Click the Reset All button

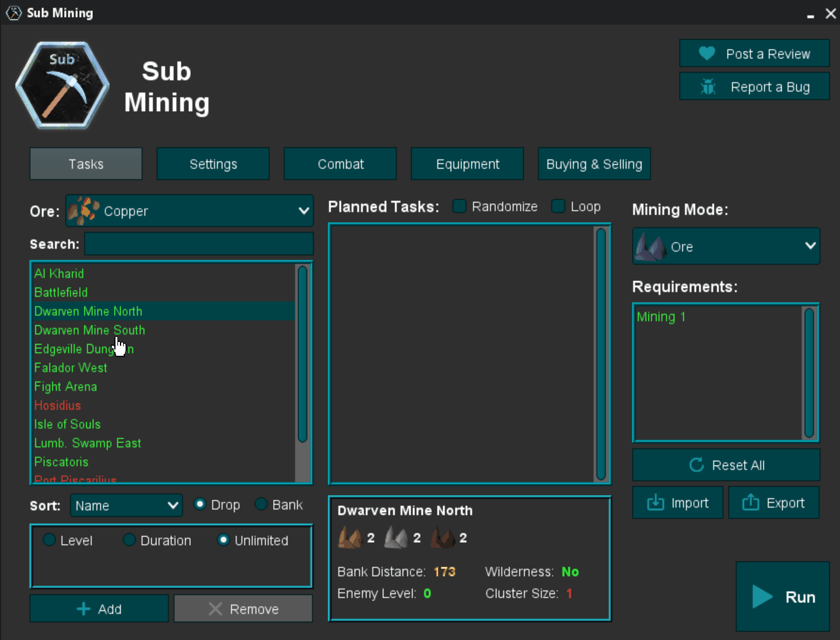tap(726, 465)
